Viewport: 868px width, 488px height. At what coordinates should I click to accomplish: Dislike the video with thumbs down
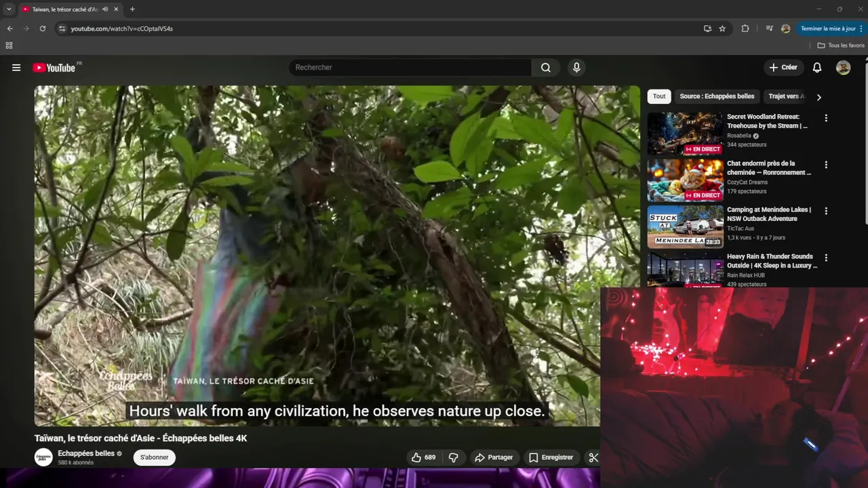[x=454, y=457]
